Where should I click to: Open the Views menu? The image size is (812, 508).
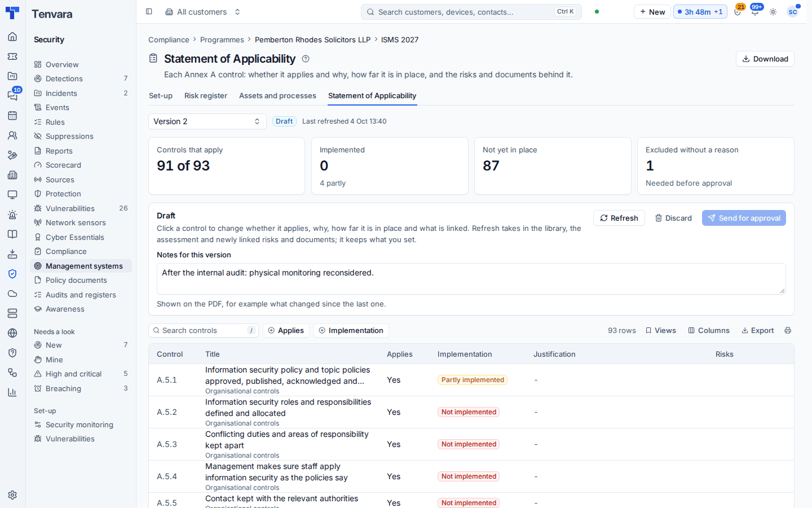pos(661,331)
